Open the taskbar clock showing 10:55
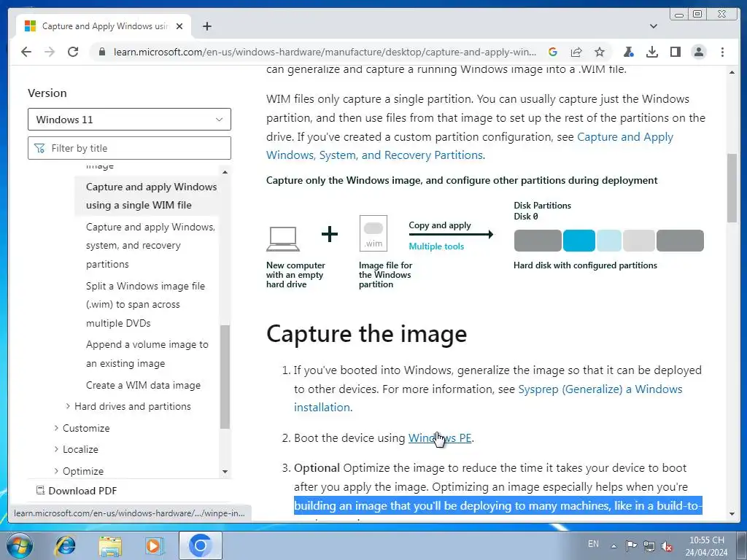This screenshot has height=560, width=747. click(x=706, y=546)
